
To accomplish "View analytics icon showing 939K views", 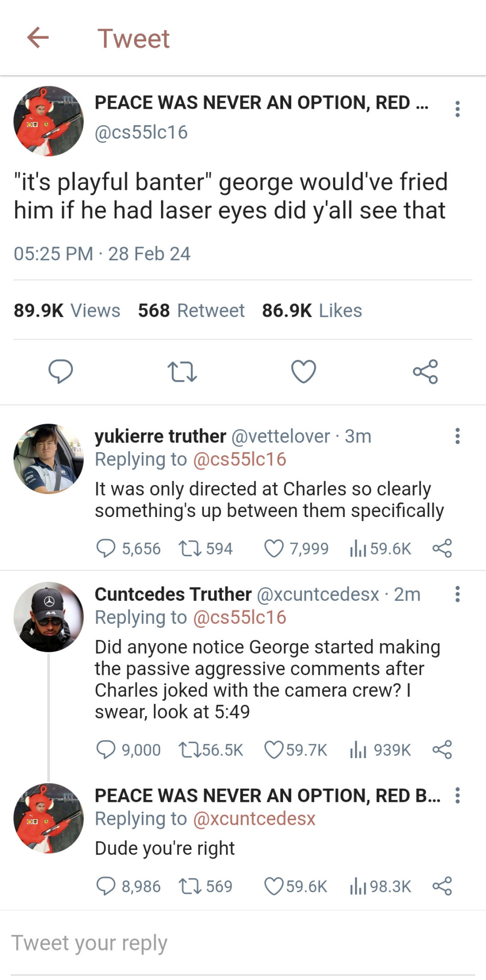I will pos(358,750).
